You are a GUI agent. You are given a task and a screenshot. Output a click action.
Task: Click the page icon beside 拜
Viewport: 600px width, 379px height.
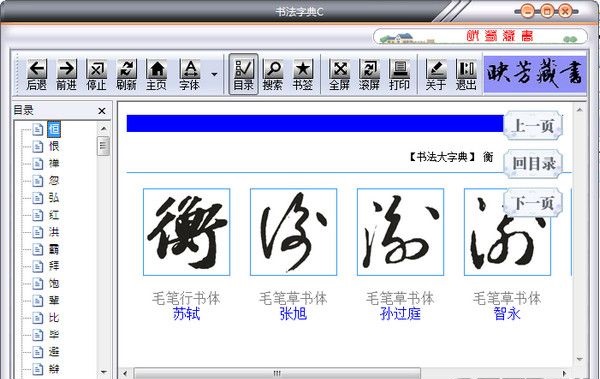point(38,266)
